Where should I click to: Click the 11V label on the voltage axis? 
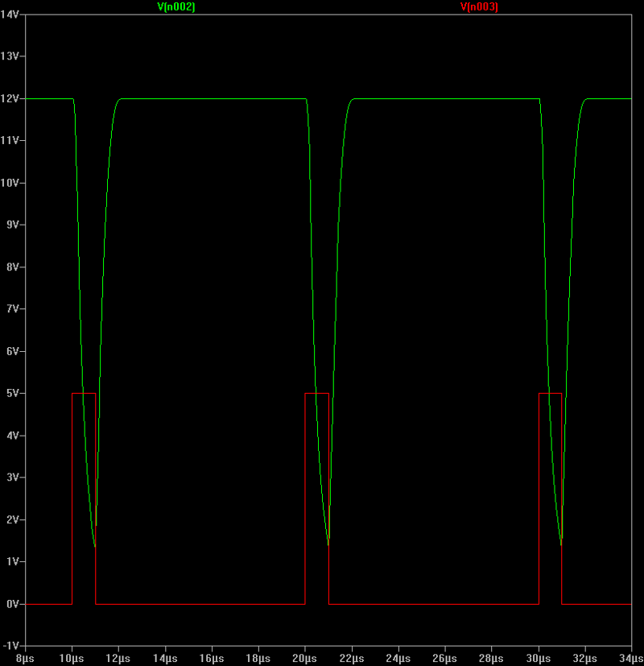10,140
